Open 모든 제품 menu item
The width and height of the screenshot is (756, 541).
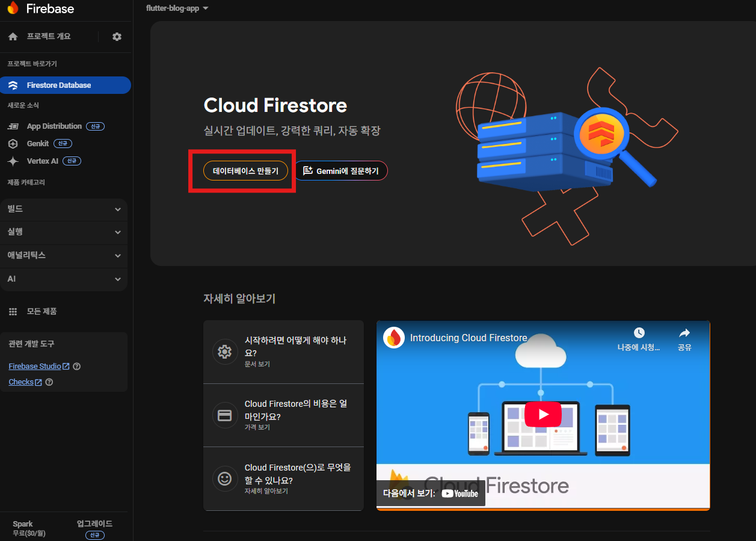click(x=41, y=312)
